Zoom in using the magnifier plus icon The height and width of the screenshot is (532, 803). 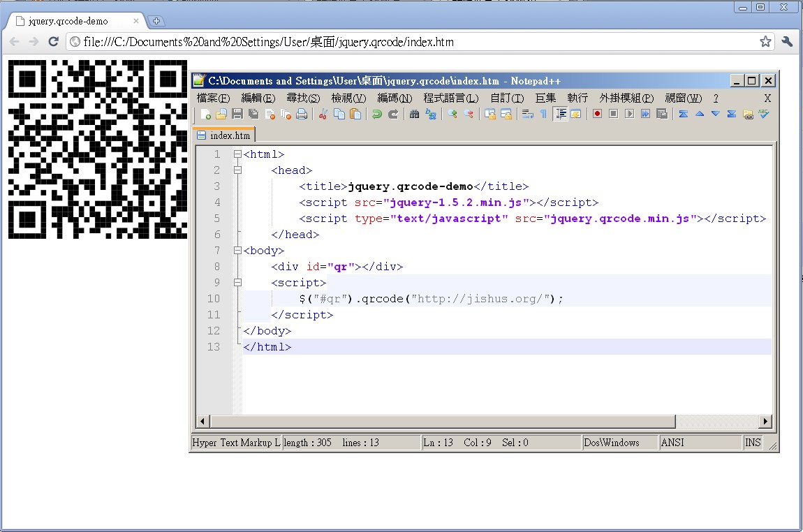coord(452,114)
